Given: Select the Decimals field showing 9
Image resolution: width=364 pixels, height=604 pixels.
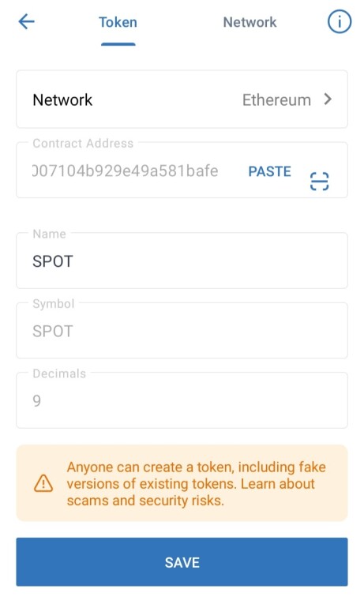Looking at the screenshot, I should [182, 400].
